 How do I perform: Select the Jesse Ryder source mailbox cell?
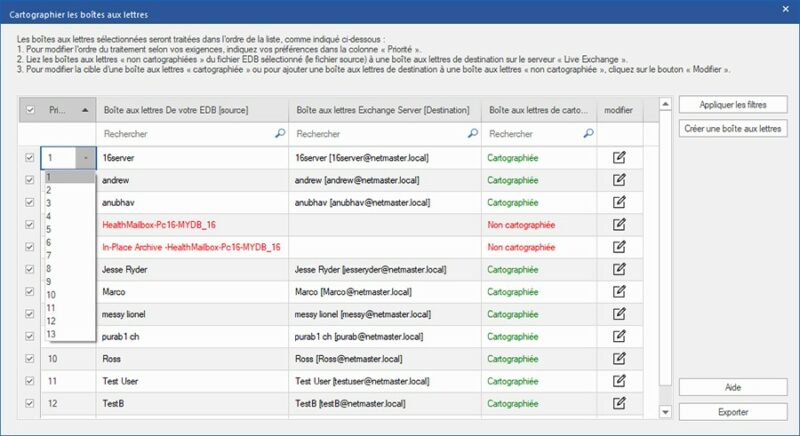tap(192, 269)
